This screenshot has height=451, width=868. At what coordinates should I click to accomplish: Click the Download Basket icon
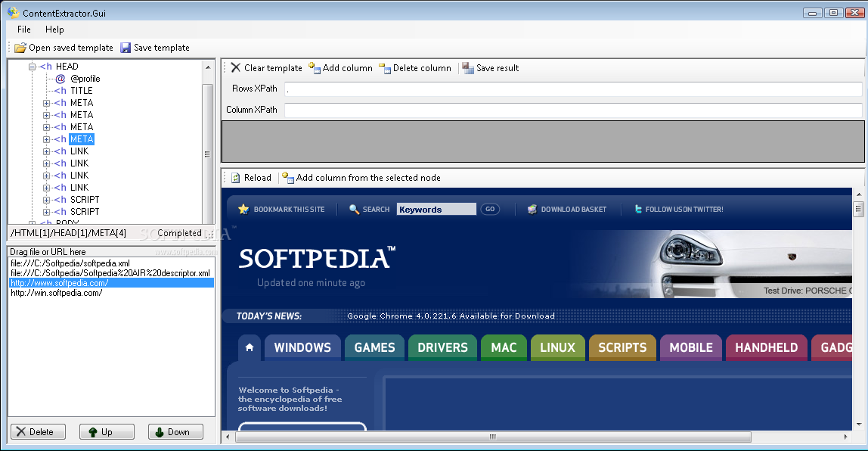click(x=532, y=209)
